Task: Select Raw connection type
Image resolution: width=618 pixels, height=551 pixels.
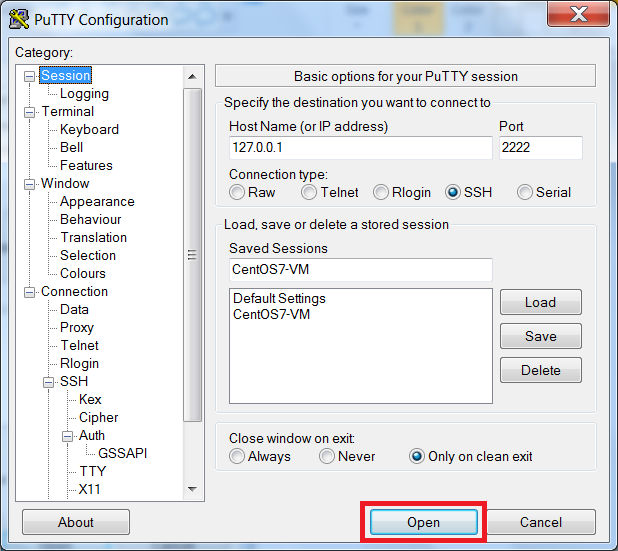Action: [x=237, y=192]
